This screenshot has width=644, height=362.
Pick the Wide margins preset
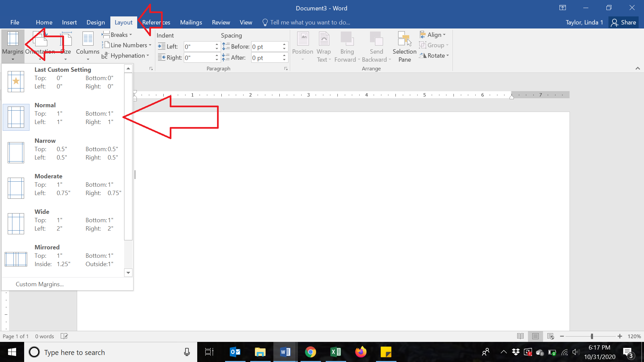coord(63,220)
